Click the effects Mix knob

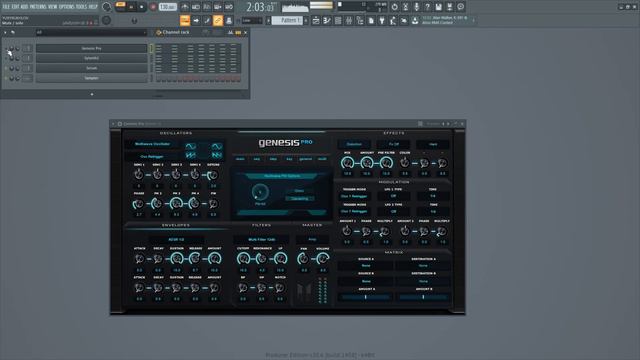[347, 163]
